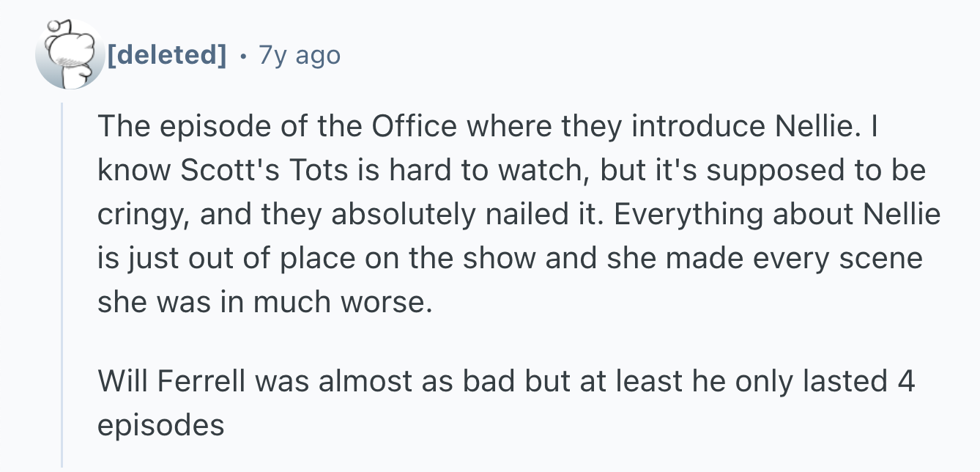
Task: Click the phrase "much worse"
Action: point(339,303)
